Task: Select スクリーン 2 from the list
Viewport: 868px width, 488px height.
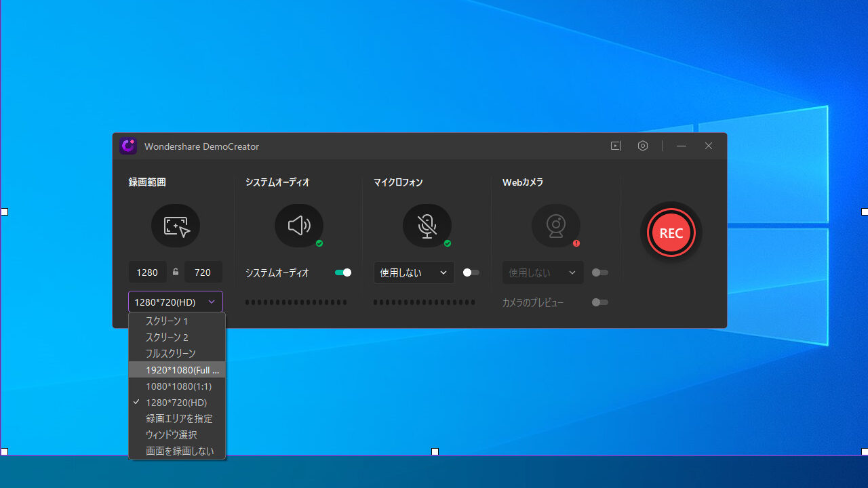Action: pos(177,337)
